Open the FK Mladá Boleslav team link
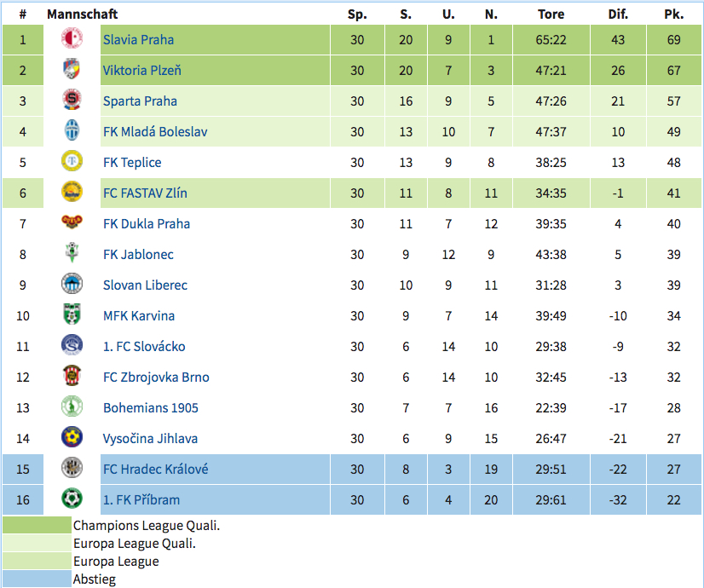 tap(155, 132)
